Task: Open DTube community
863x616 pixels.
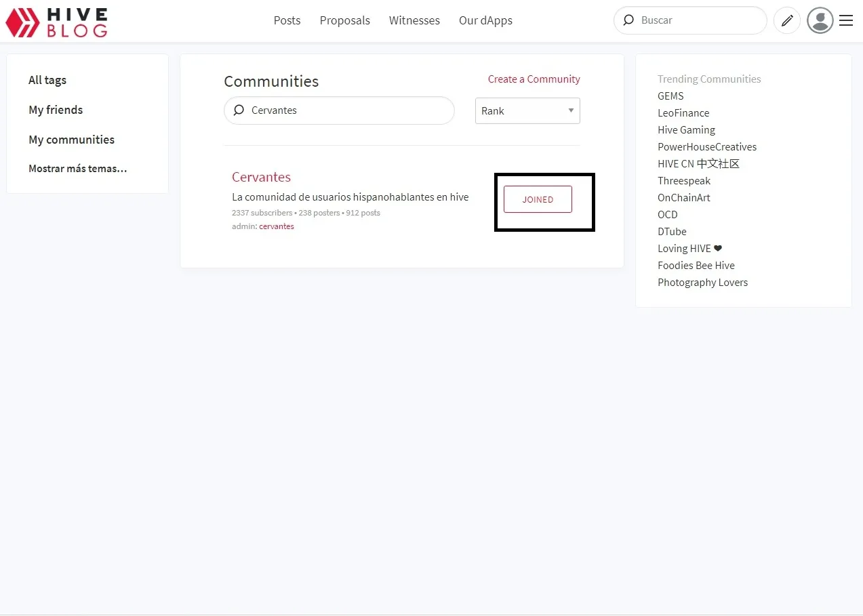Action: point(672,232)
